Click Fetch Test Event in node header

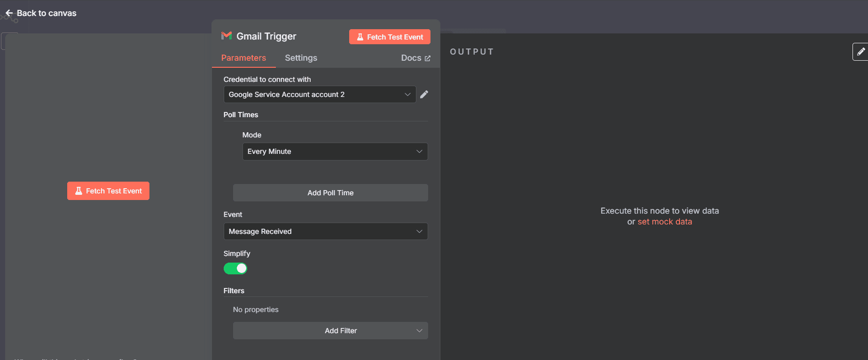pyautogui.click(x=390, y=37)
